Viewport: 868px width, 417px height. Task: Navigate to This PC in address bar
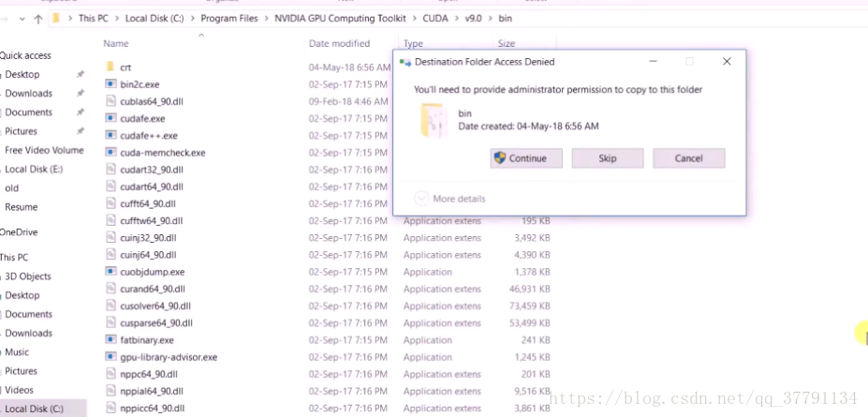[94, 19]
